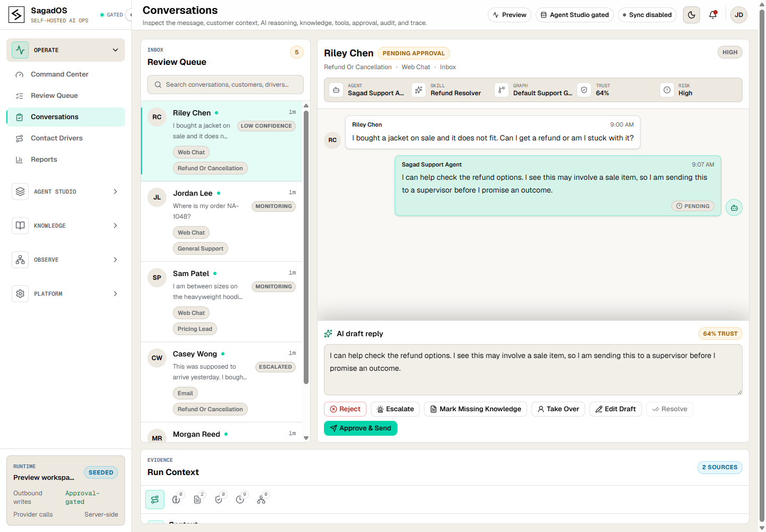Click the Agent Studio gated button
766x532 pixels.
point(574,15)
